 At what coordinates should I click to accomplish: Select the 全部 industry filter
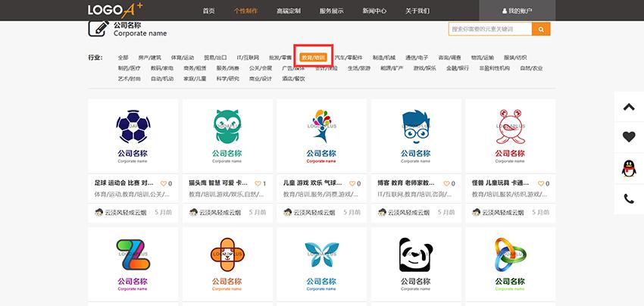(123, 58)
